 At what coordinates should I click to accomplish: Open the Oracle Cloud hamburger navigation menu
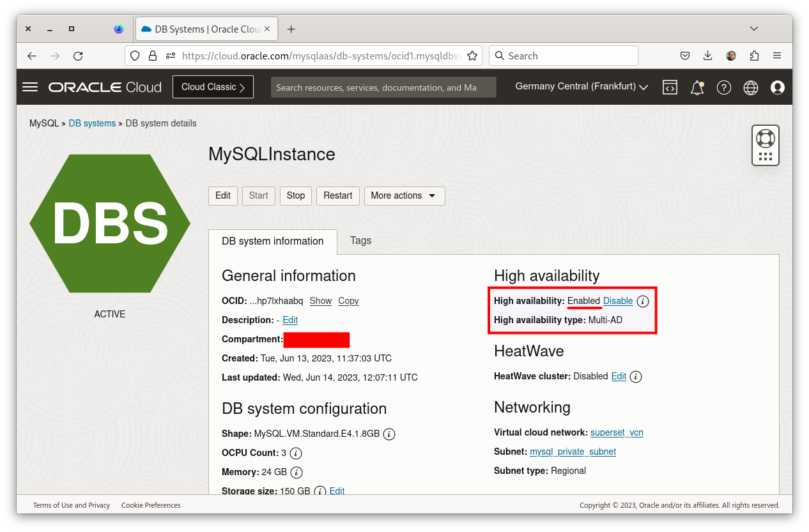[30, 87]
